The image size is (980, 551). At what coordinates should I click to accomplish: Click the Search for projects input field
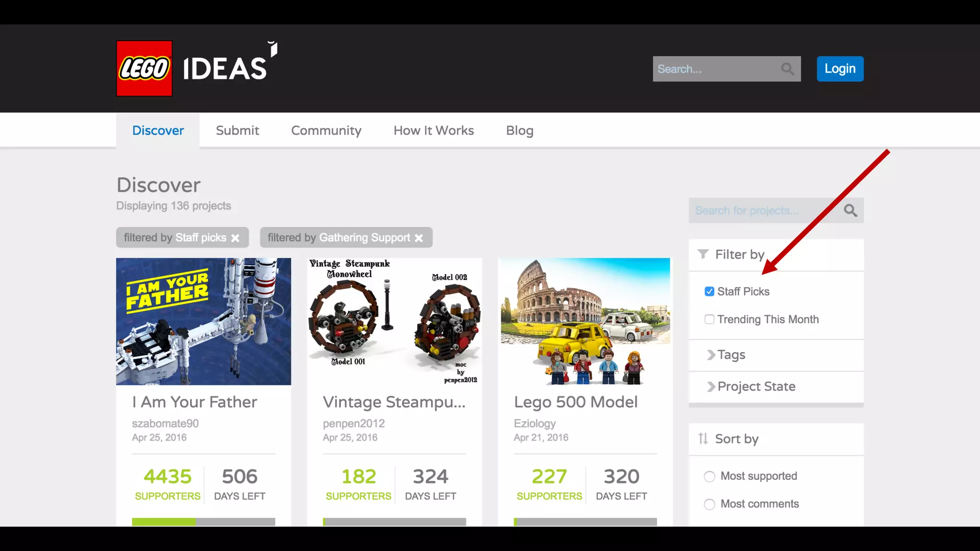pos(761,210)
